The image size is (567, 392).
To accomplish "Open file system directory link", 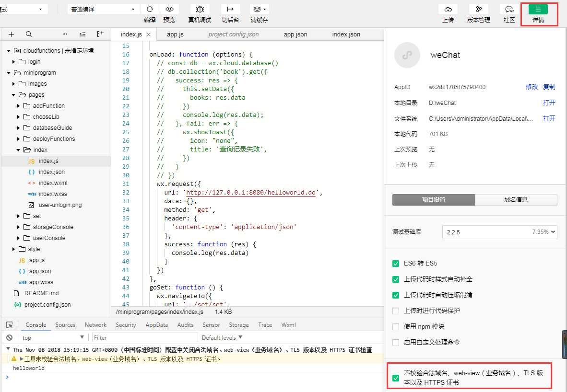I will tap(549, 118).
